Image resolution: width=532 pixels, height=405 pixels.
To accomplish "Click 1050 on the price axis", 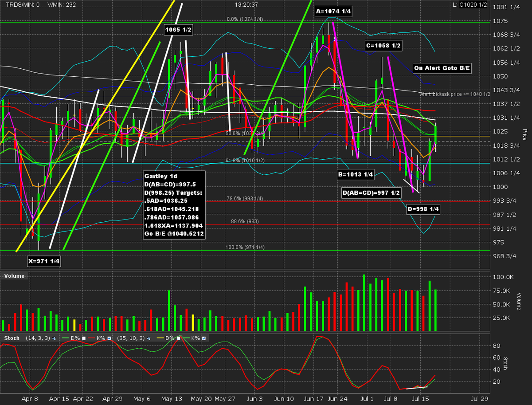I will tap(500, 76).
